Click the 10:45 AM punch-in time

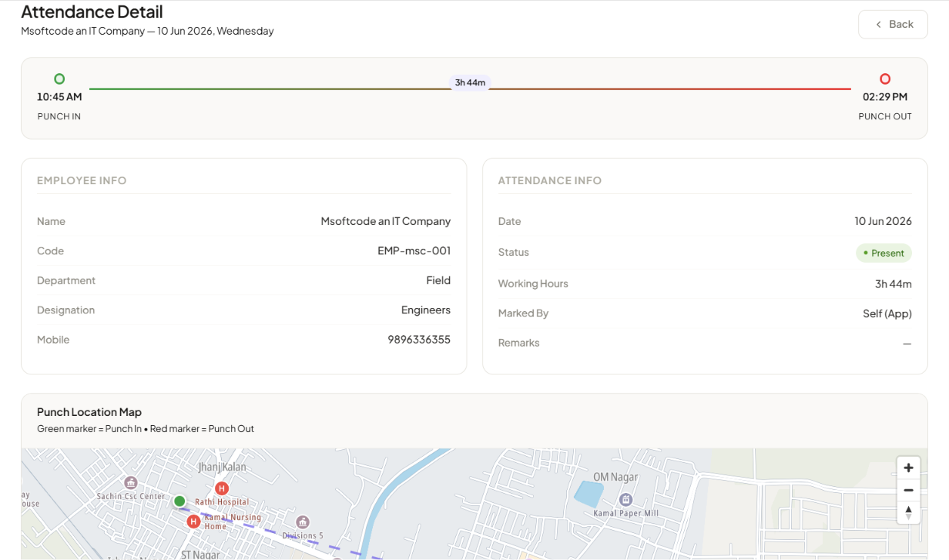pos(59,97)
